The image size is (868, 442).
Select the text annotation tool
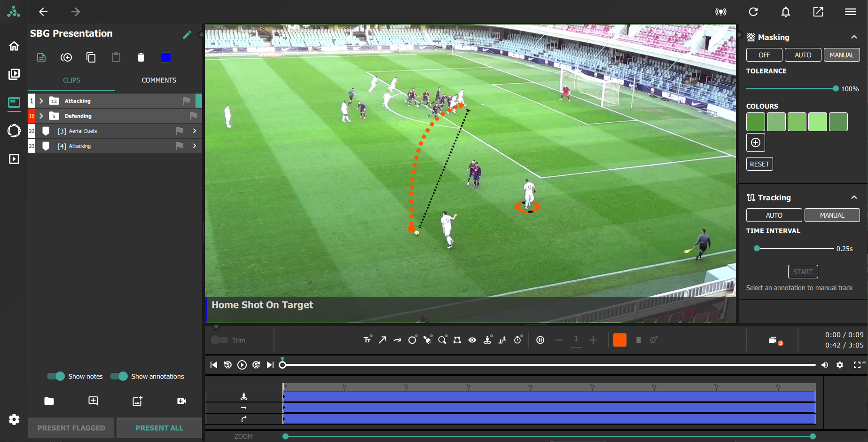click(x=368, y=339)
